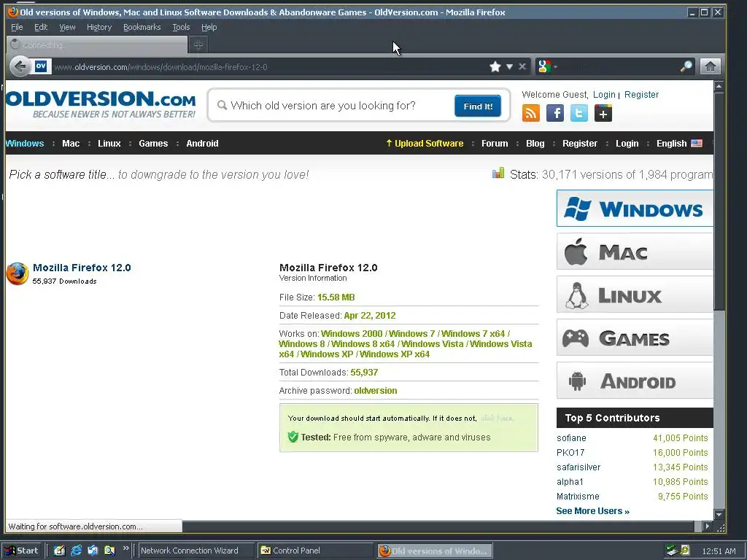The image size is (747, 560).
Task: Open the Linux nav item
Action: [109, 144]
